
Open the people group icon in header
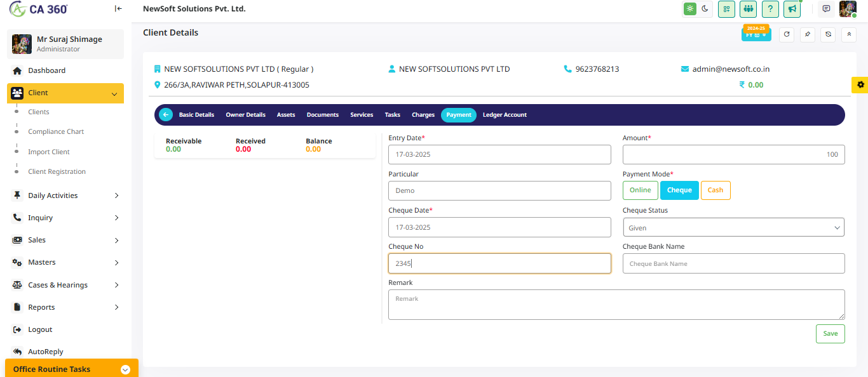[x=748, y=9]
